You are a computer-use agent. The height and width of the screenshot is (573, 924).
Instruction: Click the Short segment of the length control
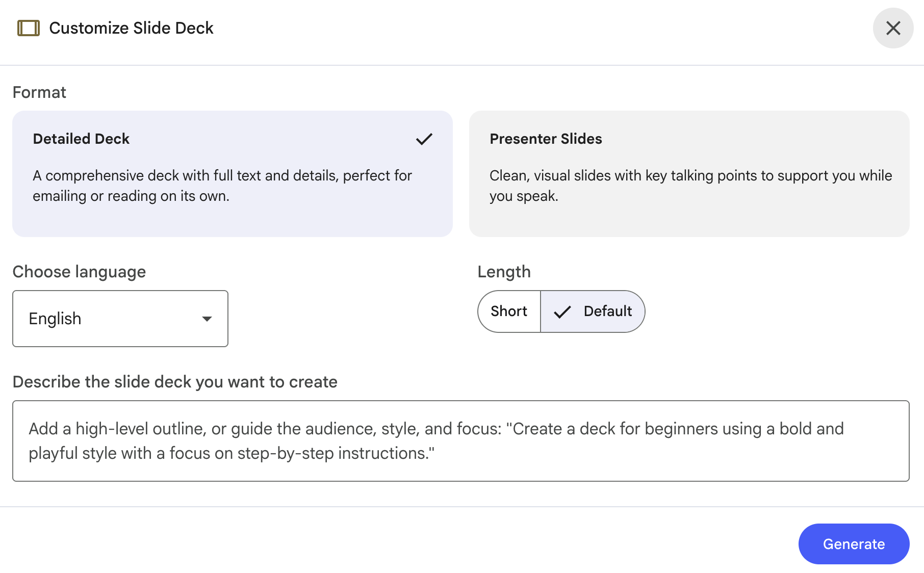point(508,311)
